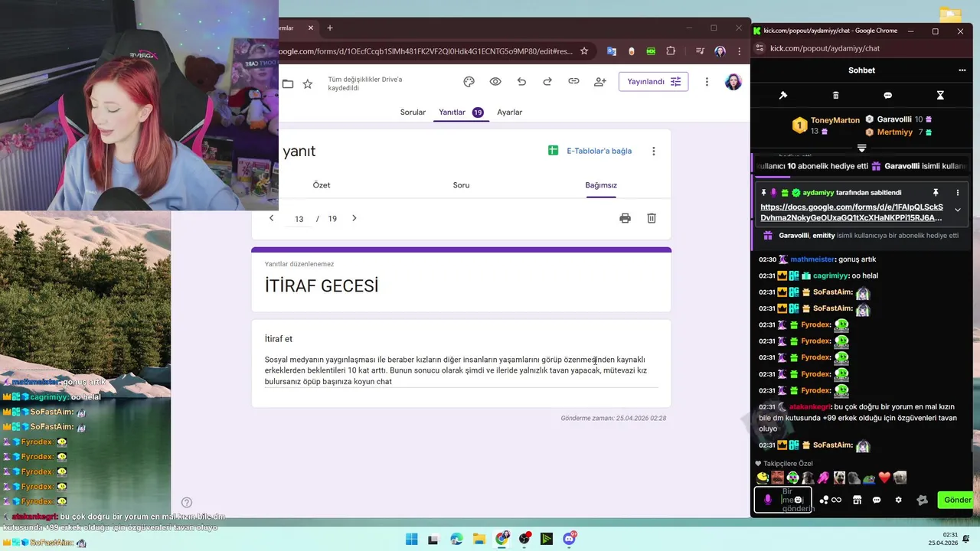Open slow mode hourglass icon in Kick
The height and width of the screenshot is (551, 980).
point(940,96)
